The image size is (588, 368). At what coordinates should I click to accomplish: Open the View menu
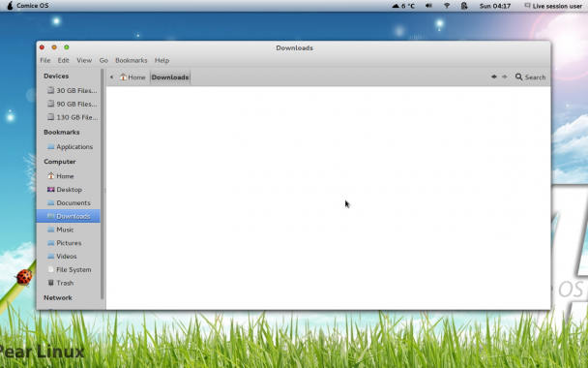click(x=84, y=60)
